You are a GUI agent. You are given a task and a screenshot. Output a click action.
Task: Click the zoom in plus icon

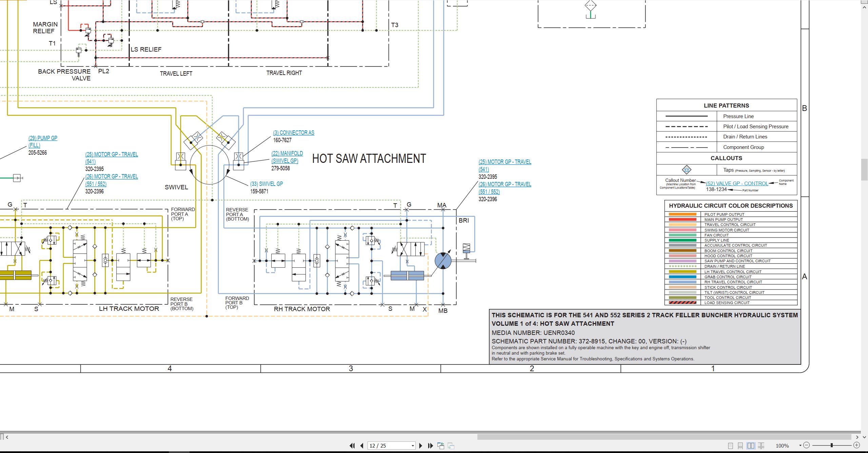tap(856, 445)
